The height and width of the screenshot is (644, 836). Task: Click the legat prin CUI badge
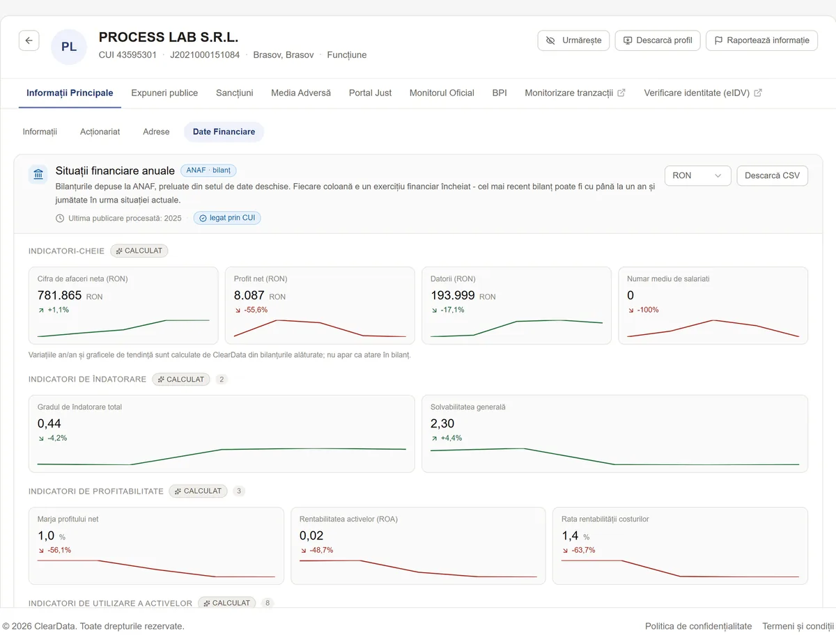[x=227, y=218]
